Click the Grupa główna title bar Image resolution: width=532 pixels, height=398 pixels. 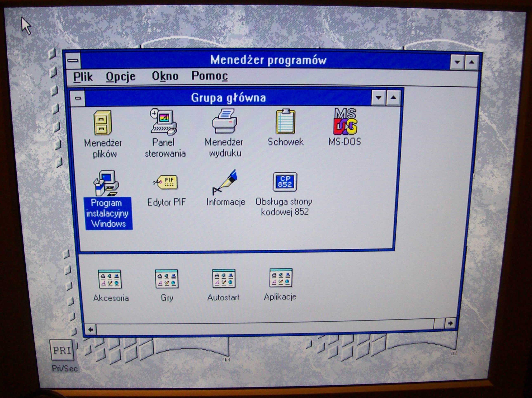tap(228, 98)
